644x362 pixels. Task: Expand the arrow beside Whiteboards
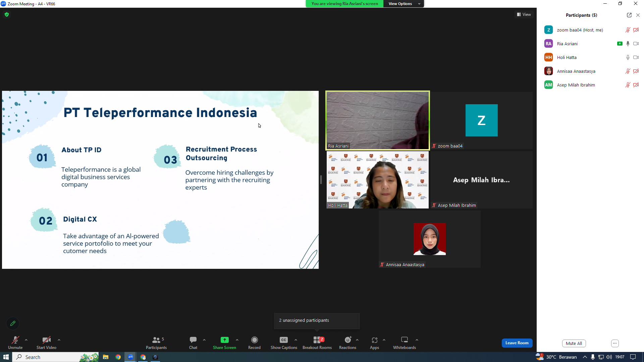(x=417, y=340)
